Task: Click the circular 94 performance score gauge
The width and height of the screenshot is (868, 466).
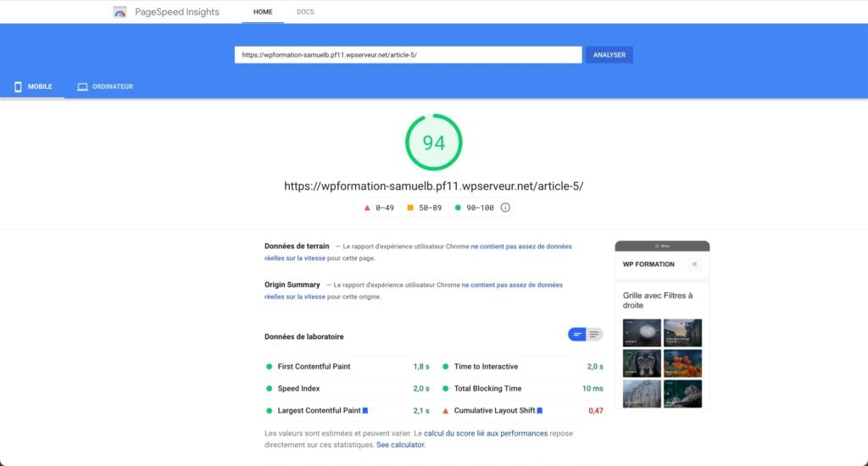Action: (434, 142)
